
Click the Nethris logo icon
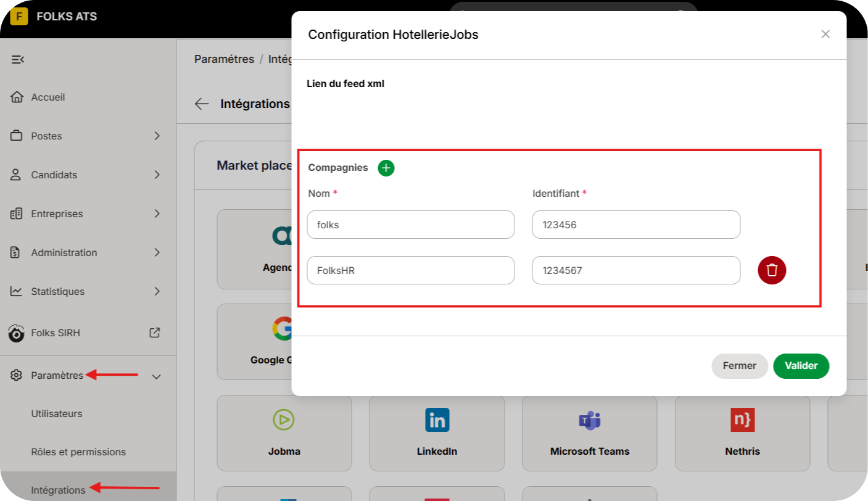tap(743, 420)
